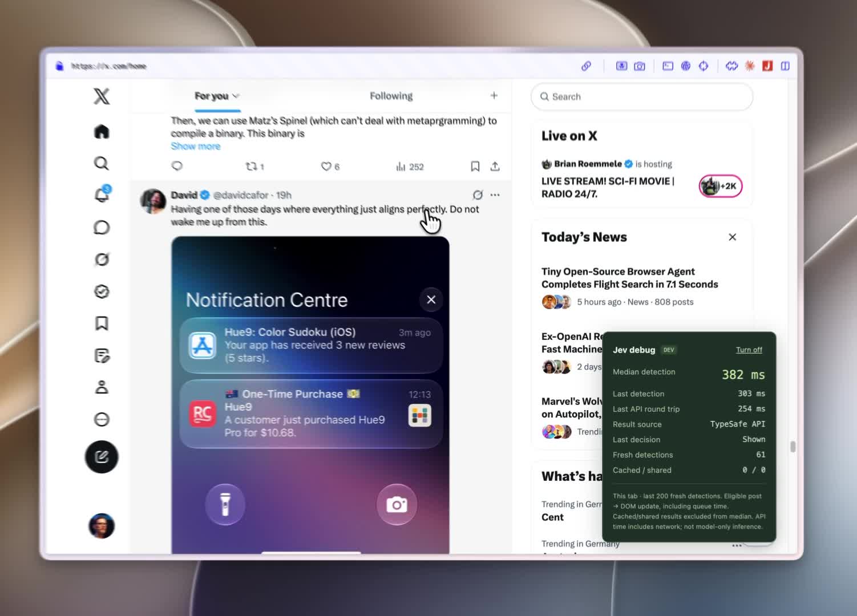
Task: Click the site lock icon in address bar
Action: [59, 66]
